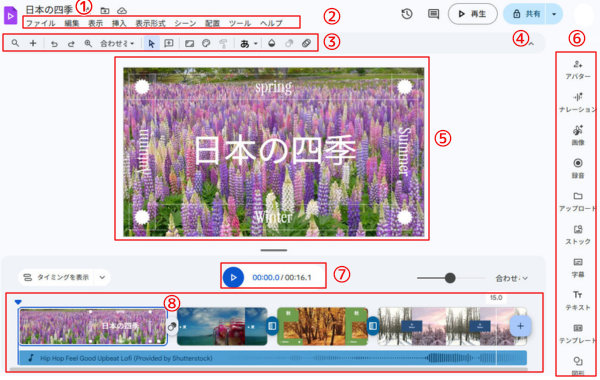Open the 録音 recording panel
The width and height of the screenshot is (600, 380).
(x=578, y=168)
